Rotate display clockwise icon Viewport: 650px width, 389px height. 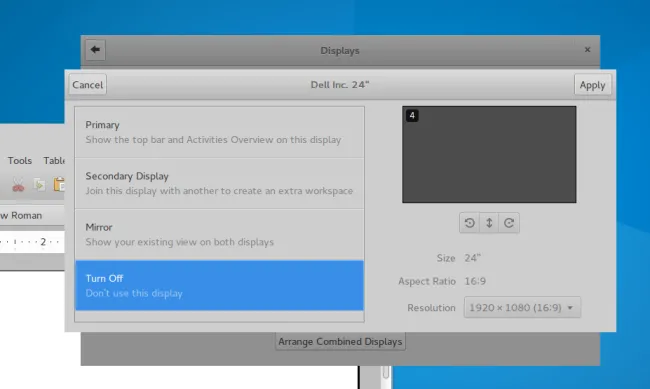click(x=509, y=223)
